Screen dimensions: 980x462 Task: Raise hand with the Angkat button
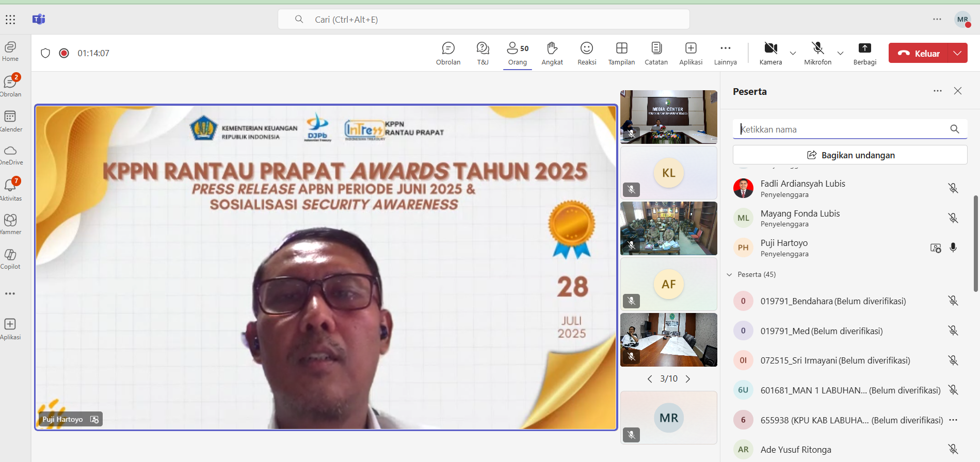(x=552, y=54)
